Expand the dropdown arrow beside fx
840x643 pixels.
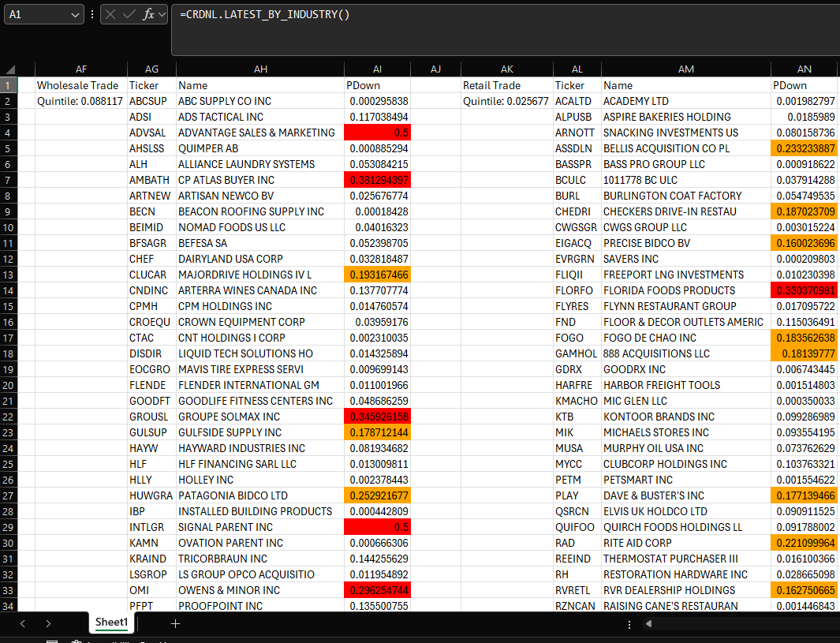[162, 15]
